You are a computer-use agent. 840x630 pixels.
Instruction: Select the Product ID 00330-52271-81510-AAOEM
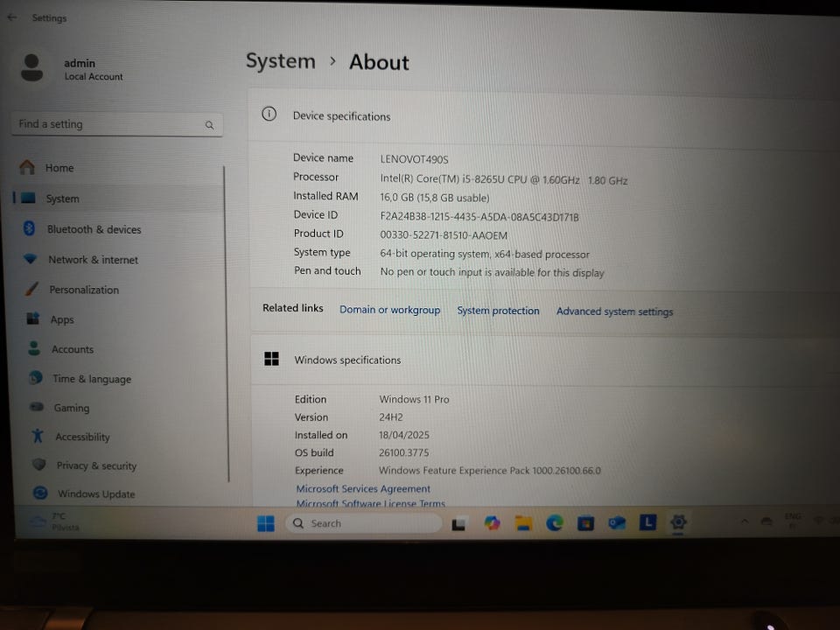coord(444,235)
